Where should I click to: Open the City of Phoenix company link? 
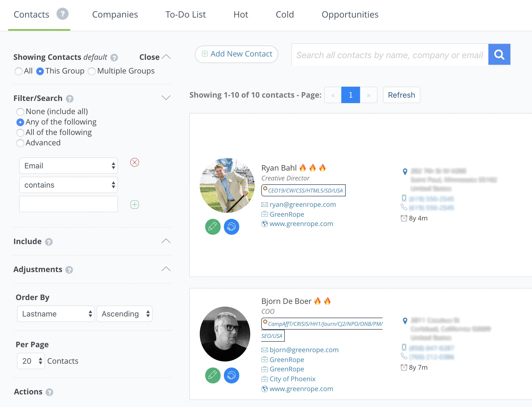[292, 379]
